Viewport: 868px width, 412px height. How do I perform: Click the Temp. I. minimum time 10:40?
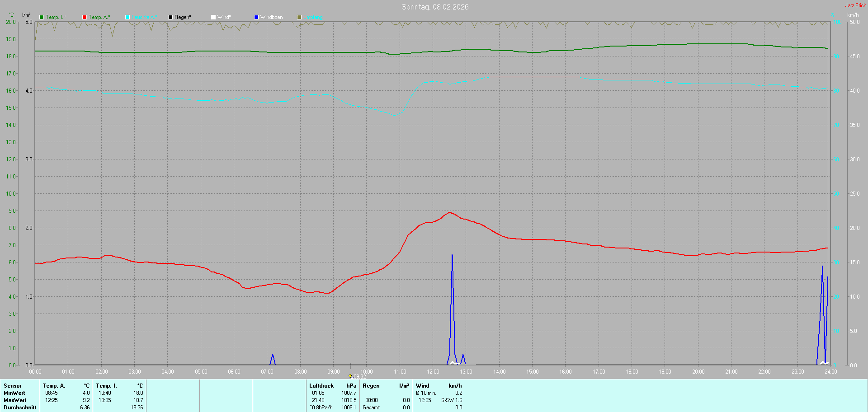105,393
